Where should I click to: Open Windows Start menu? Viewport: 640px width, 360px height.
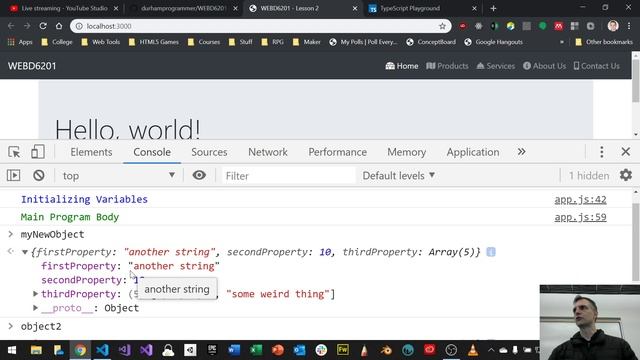pyautogui.click(x=12, y=350)
